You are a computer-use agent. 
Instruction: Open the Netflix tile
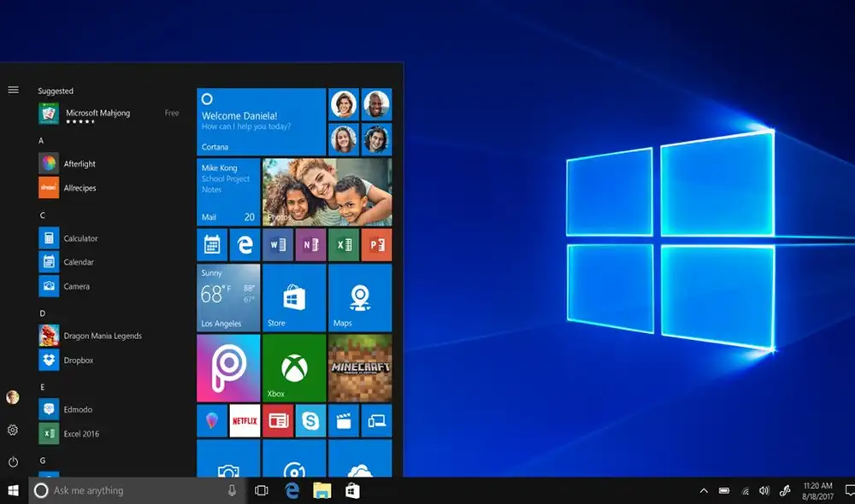(x=245, y=420)
